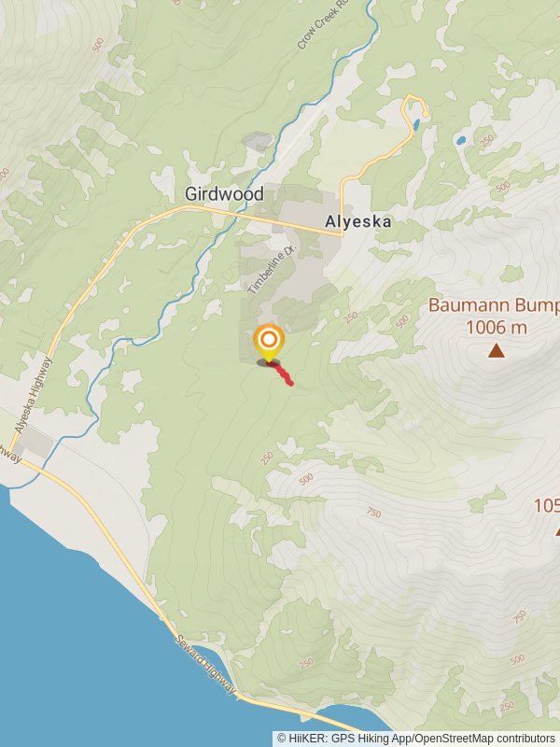The height and width of the screenshot is (747, 560).
Task: Click the Girdwood town label
Action: tap(224, 194)
